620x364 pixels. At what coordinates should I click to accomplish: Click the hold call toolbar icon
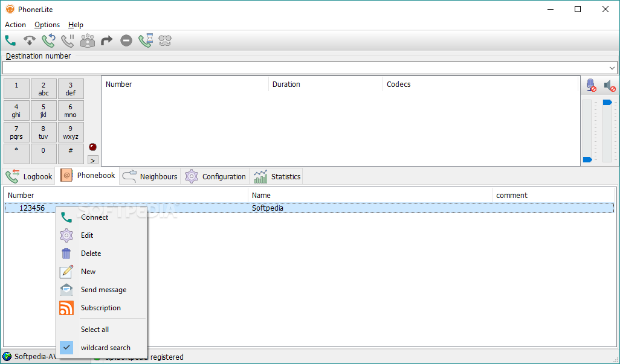68,40
